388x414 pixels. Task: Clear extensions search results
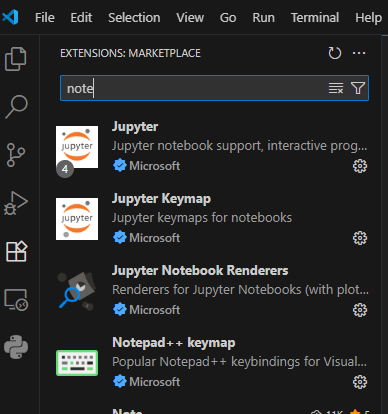(336, 88)
